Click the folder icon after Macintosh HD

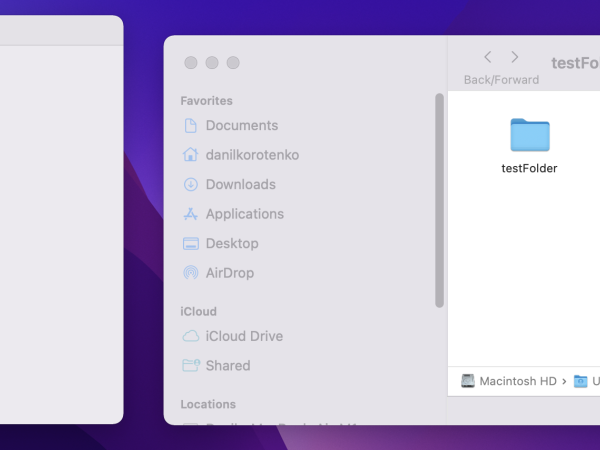(580, 381)
